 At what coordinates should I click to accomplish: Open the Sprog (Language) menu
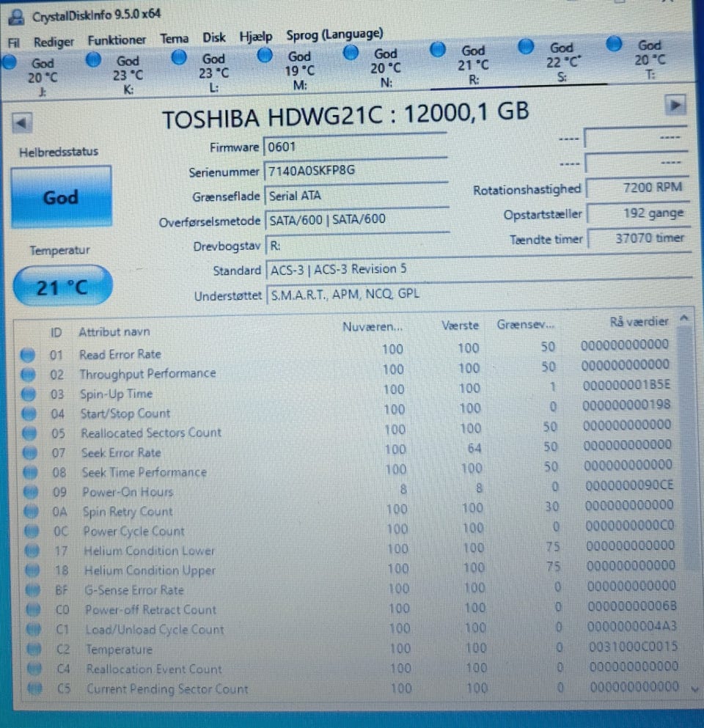pos(334,34)
